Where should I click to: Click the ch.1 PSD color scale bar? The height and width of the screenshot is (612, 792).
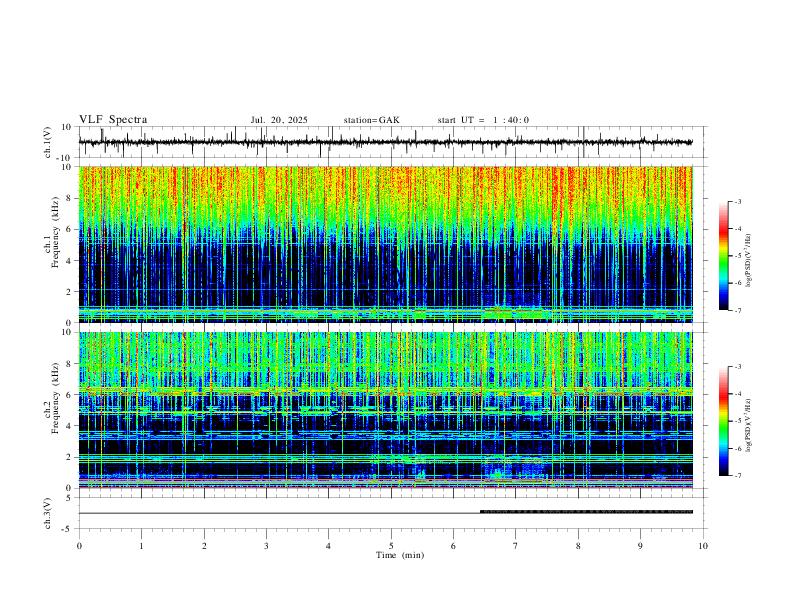click(723, 256)
